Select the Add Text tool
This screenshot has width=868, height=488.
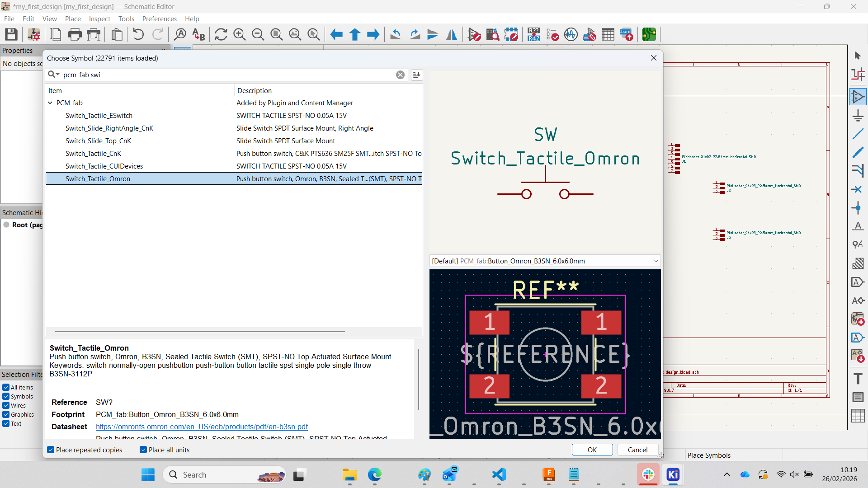[858, 379]
